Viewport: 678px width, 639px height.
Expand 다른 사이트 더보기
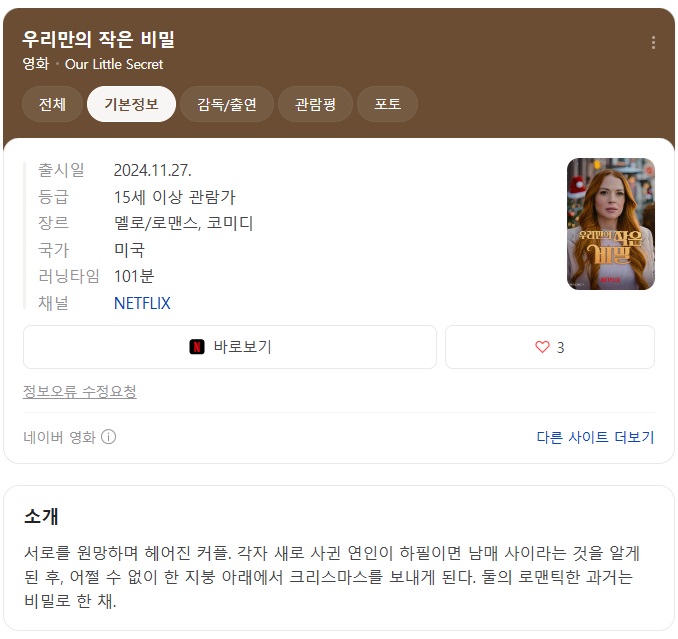pyautogui.click(x=595, y=437)
